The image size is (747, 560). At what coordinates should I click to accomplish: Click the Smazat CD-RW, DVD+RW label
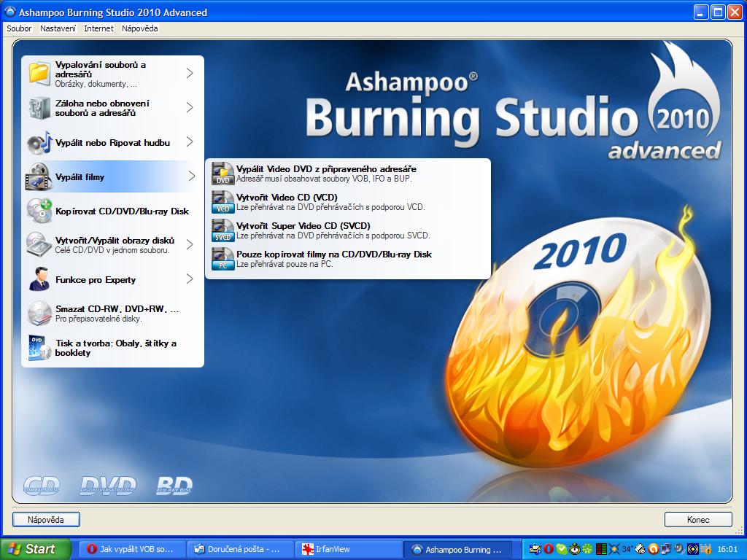(117, 308)
